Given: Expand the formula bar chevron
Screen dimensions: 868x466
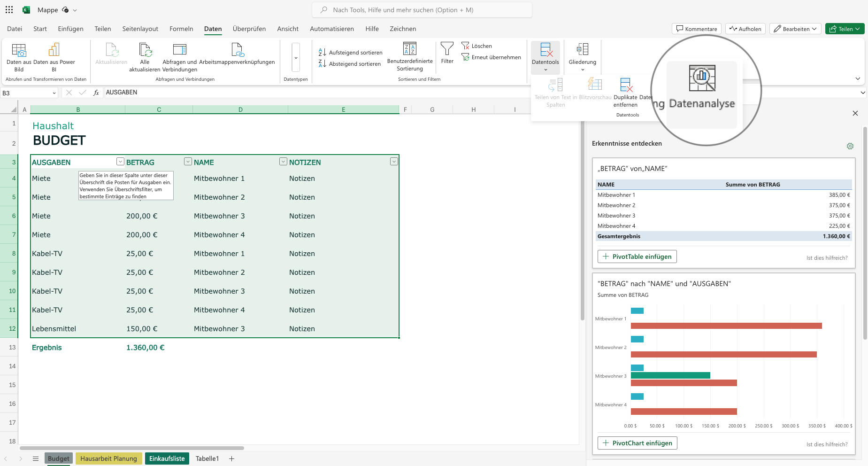Looking at the screenshot, I should pyautogui.click(x=863, y=93).
